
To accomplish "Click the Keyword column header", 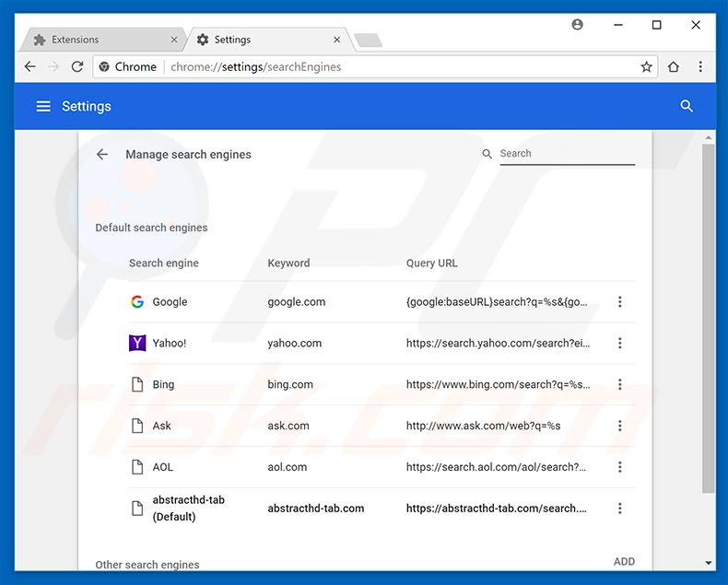I will click(x=288, y=263).
